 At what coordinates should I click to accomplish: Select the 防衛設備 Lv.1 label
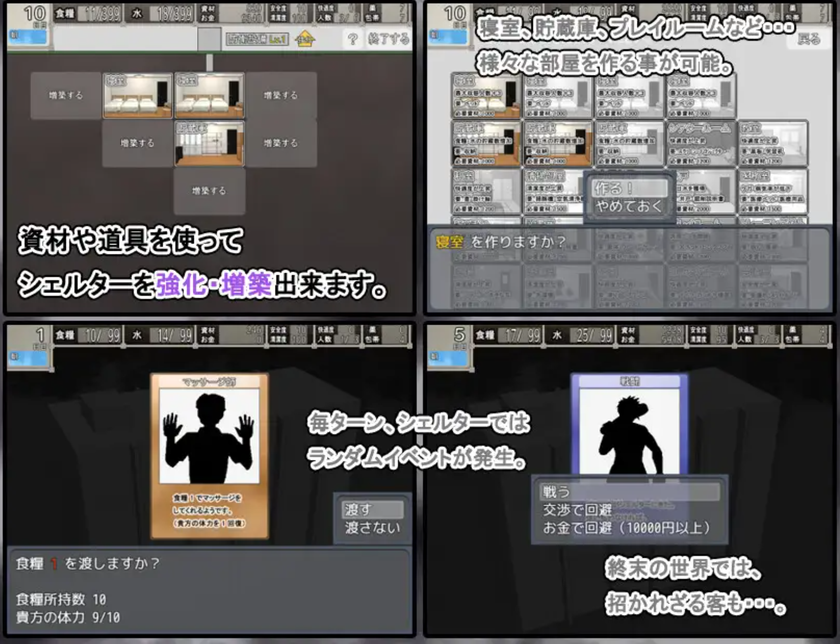point(257,39)
